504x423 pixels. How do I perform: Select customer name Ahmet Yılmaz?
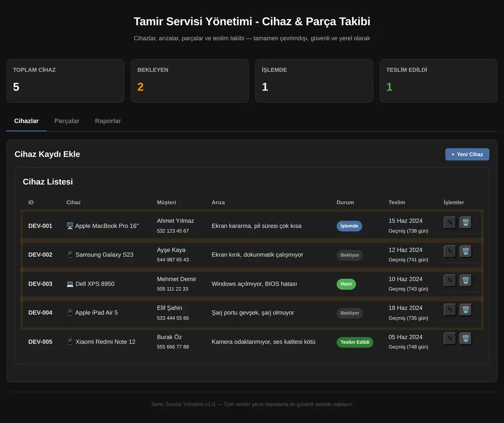tap(176, 221)
